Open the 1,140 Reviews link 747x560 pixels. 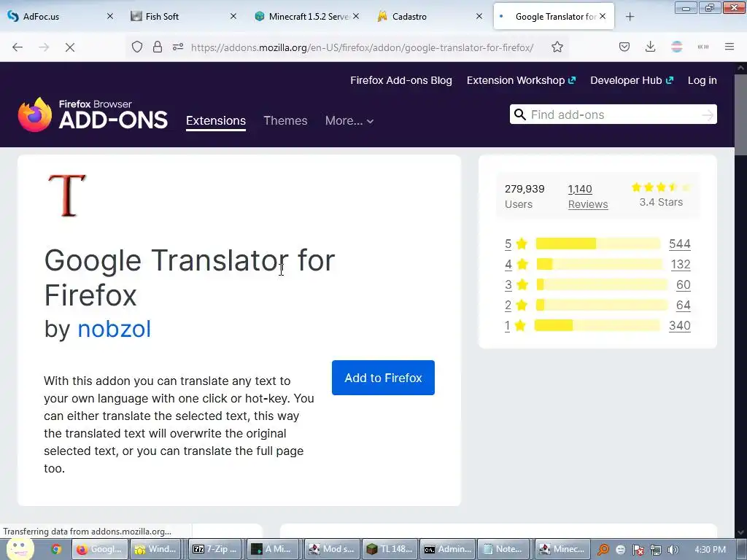(588, 196)
